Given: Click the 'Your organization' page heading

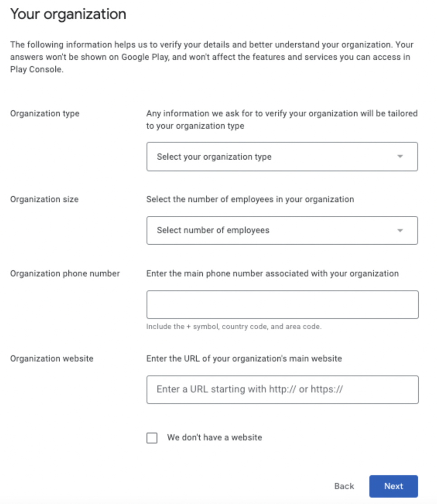Looking at the screenshot, I should [68, 14].
